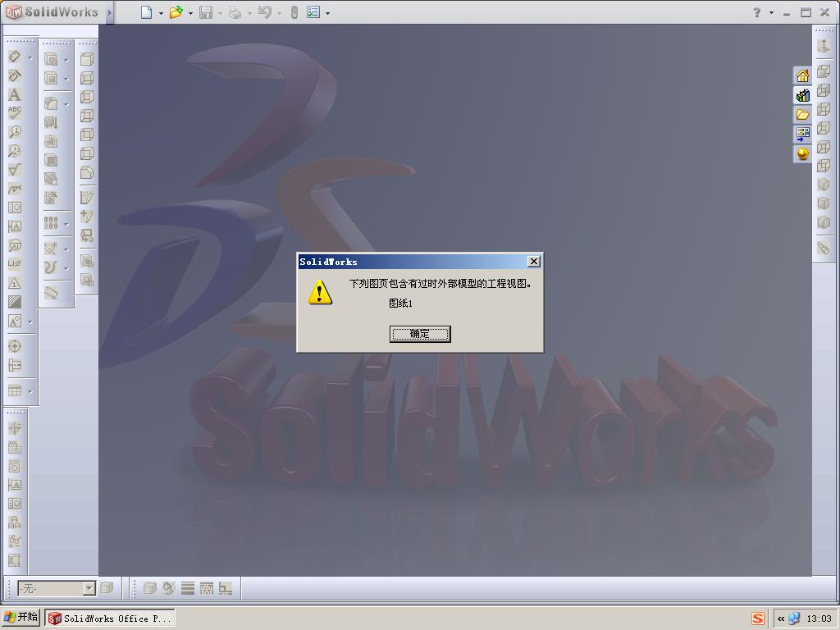Click the Fillet feature icon in second toolbar
This screenshot has height=630, width=840.
click(x=51, y=103)
